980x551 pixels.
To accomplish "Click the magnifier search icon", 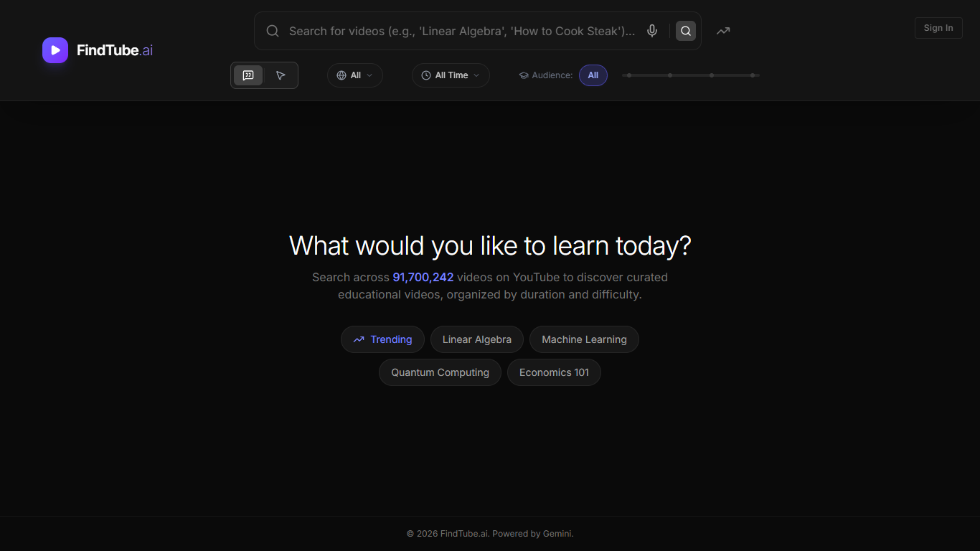I will click(x=685, y=30).
